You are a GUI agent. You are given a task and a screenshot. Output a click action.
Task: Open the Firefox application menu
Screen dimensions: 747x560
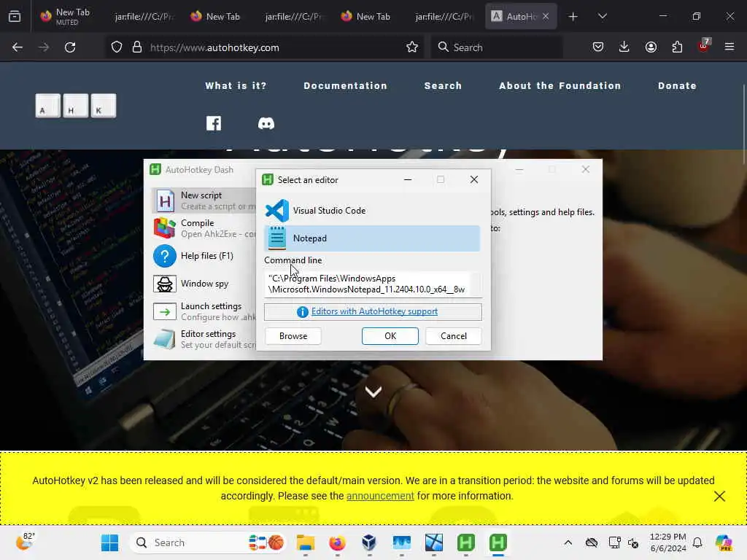click(x=729, y=47)
